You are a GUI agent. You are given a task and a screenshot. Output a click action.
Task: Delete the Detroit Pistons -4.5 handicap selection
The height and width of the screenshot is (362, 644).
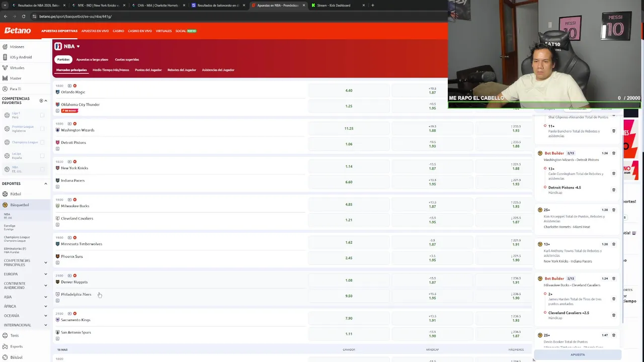click(614, 190)
